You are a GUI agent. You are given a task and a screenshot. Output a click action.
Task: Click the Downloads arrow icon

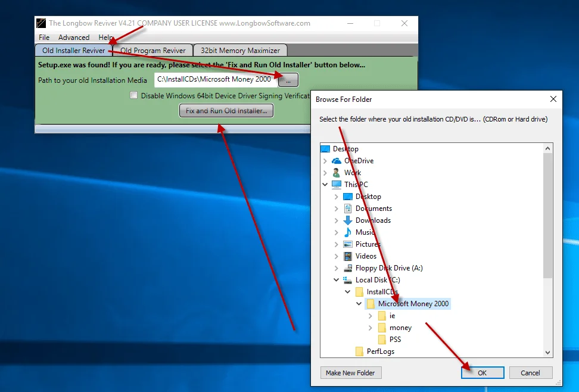(x=348, y=220)
